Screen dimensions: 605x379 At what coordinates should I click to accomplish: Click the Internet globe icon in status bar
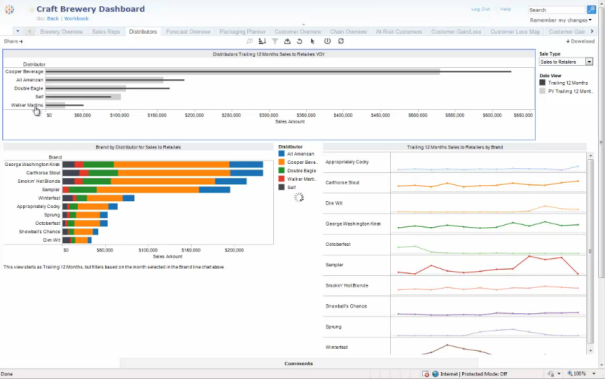click(435, 374)
